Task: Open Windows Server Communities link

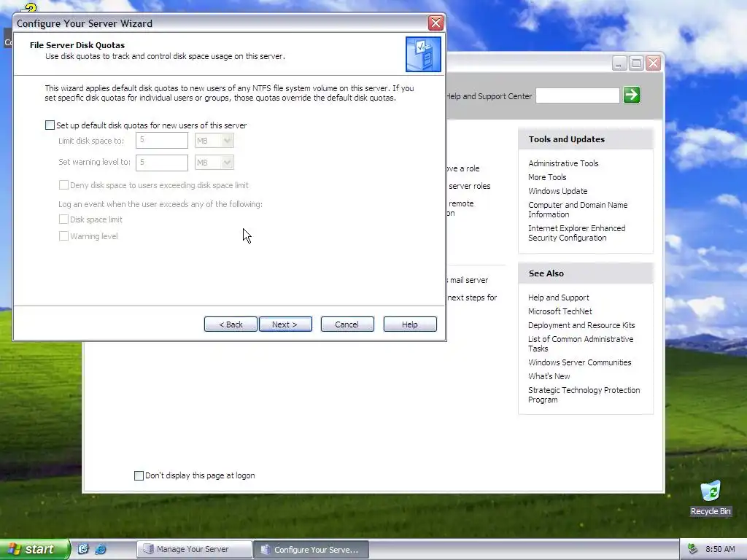Action: click(579, 362)
